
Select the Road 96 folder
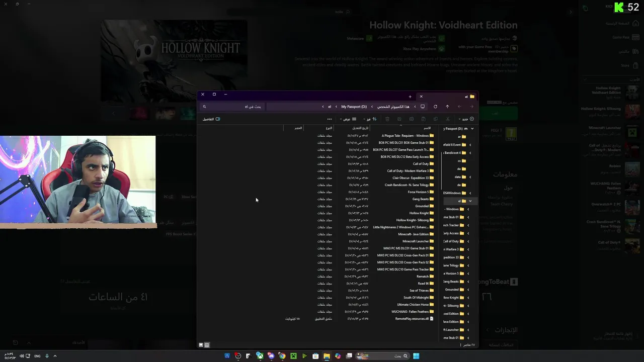(426, 284)
